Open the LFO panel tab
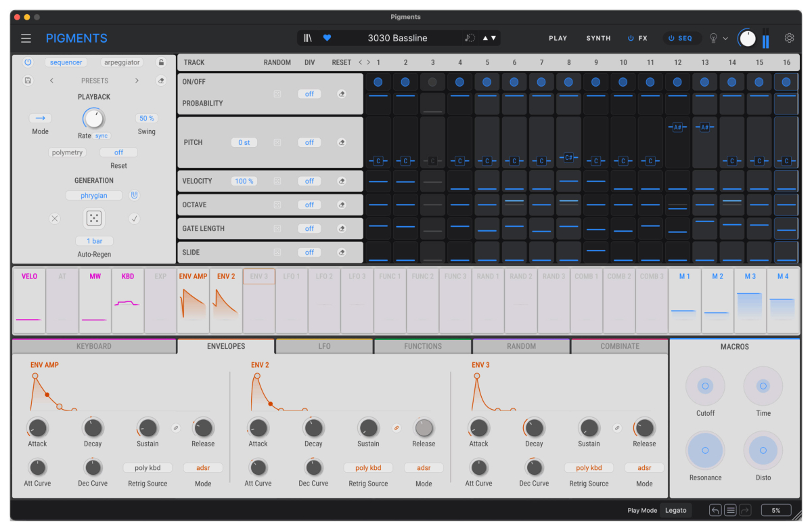This screenshot has height=531, width=812. 323,346
